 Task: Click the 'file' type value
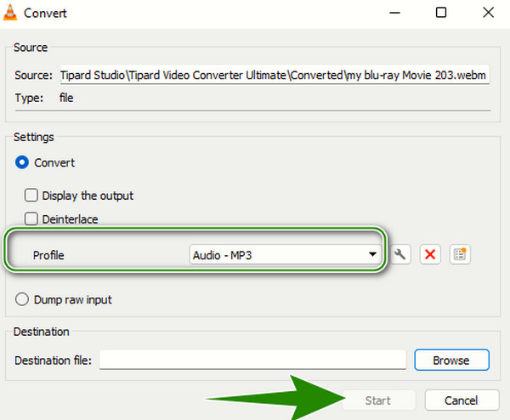pos(66,98)
